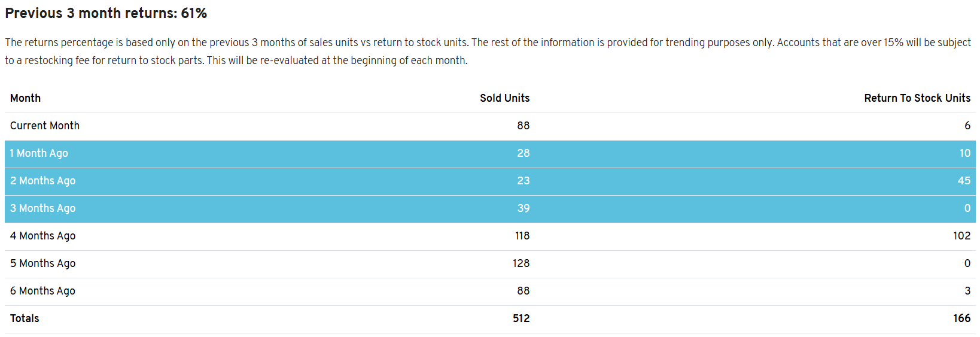
Task: Click the Month column header
Action: tap(25, 98)
